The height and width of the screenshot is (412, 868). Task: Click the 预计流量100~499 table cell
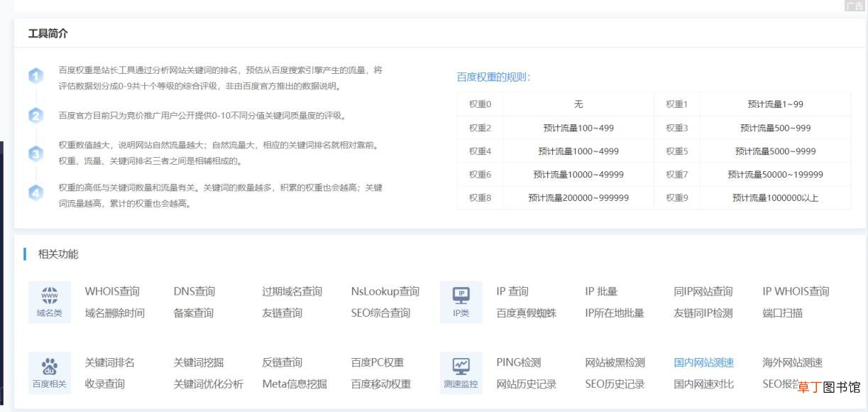pyautogui.click(x=578, y=128)
